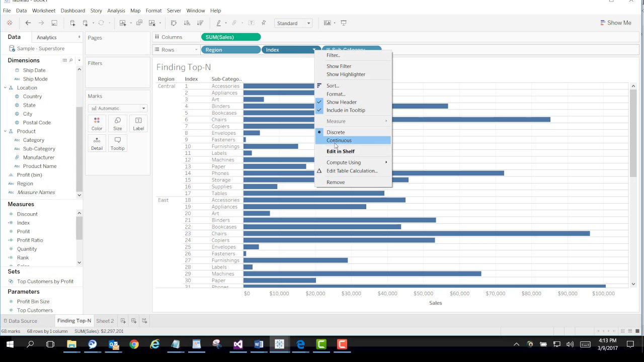The width and height of the screenshot is (644, 362).
Task: Select Sample - Superstore data source
Action: click(x=40, y=49)
